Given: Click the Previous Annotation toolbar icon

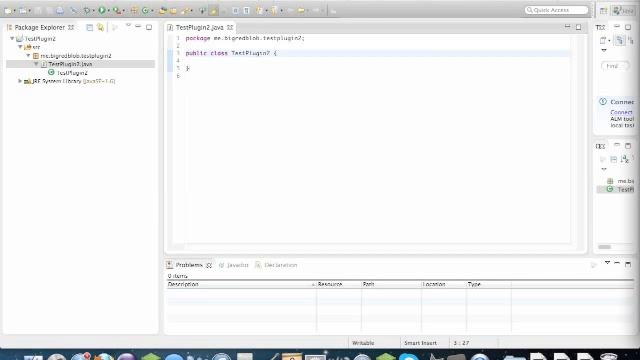Looking at the screenshot, I should click(273, 10).
